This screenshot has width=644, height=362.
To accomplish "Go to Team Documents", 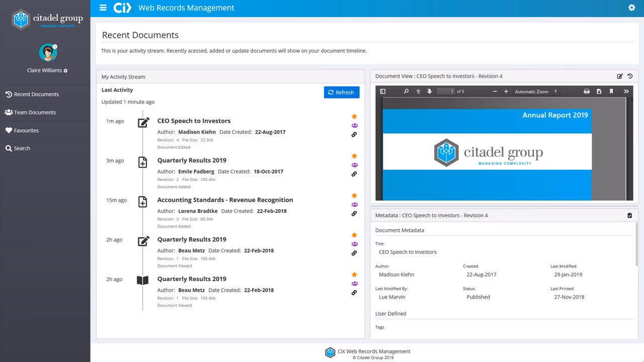I will pyautogui.click(x=45, y=112).
